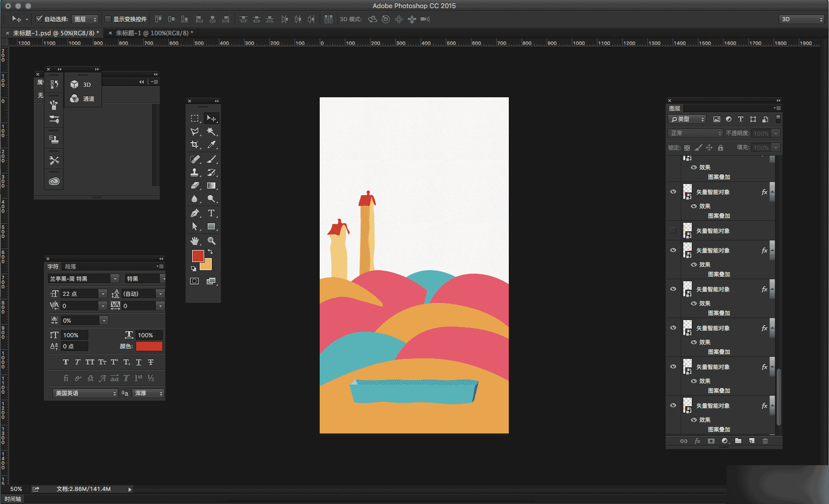Click the red text 颜色 swatch
Screen dimensions: 829x504
point(149,346)
